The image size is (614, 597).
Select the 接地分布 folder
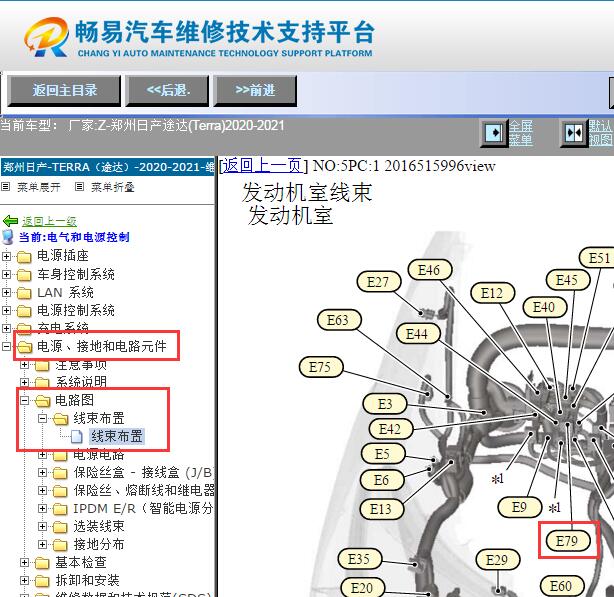click(99, 545)
